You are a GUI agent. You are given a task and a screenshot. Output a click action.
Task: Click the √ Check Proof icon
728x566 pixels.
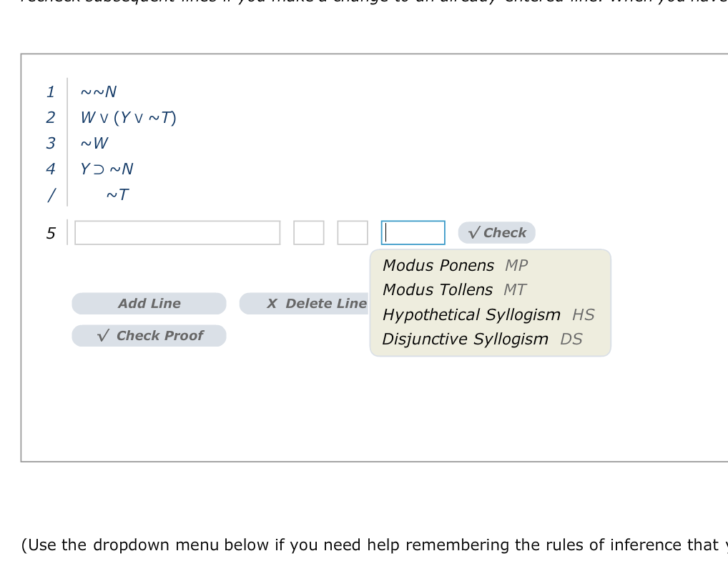tap(102, 335)
